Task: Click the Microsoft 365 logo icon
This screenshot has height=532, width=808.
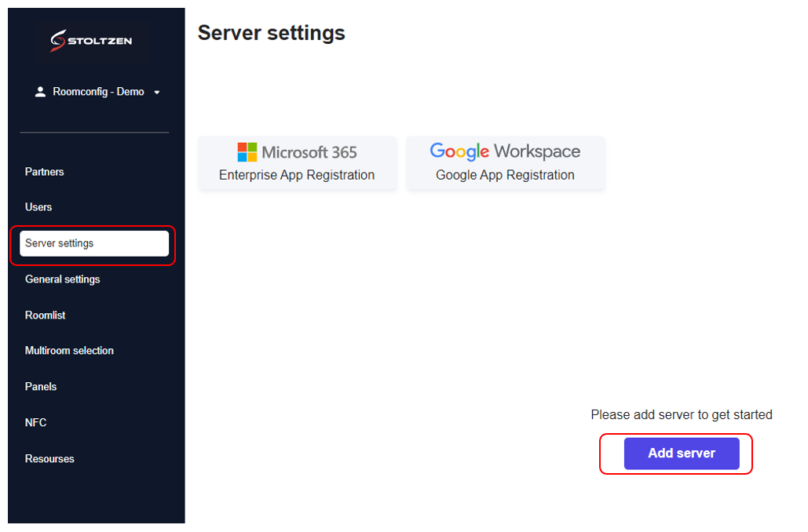Action: (x=247, y=152)
